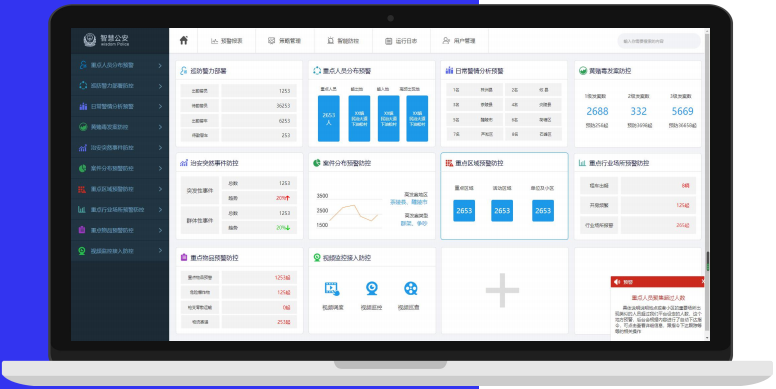Click the first blue 2653 重点区域 tile
Viewport: 776px width, 389px height.
point(464,210)
